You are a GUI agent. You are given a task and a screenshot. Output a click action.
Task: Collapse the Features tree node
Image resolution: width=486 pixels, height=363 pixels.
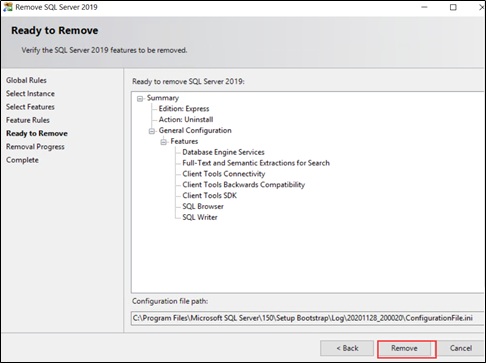point(163,142)
